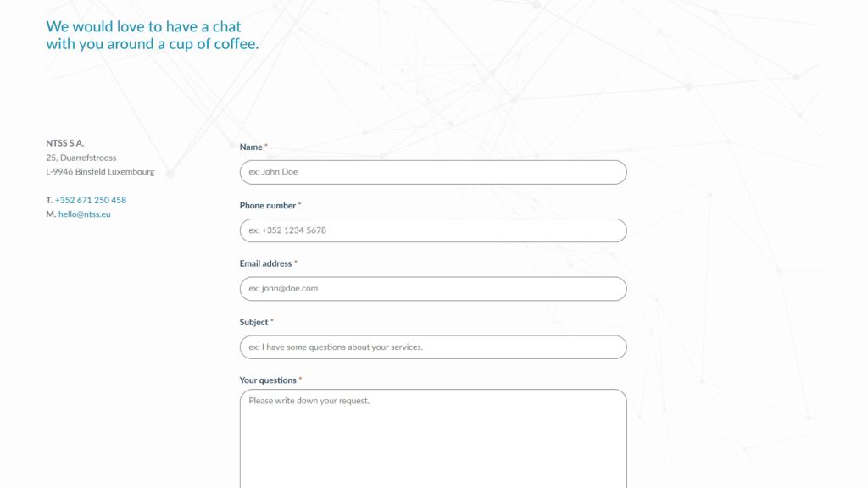Click into the Subject field
The width and height of the screenshot is (868, 488).
tap(433, 347)
